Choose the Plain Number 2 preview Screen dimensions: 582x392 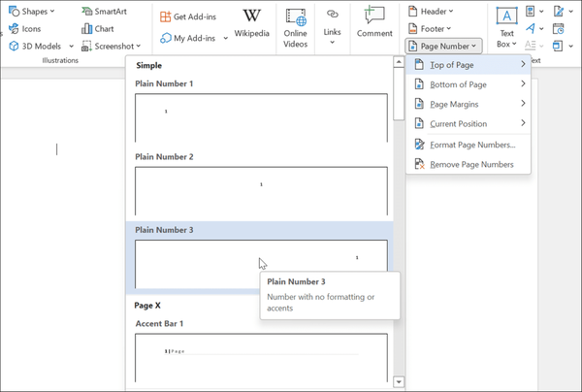point(261,191)
